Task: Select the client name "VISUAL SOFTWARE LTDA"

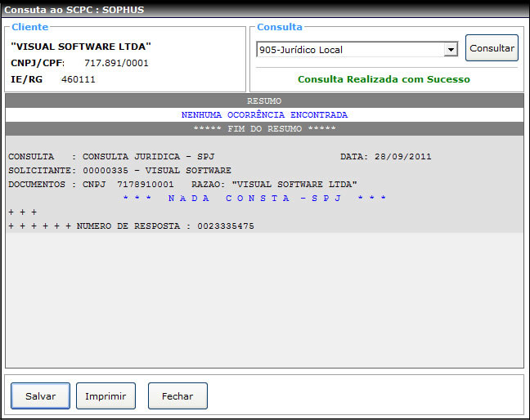Action: pyautogui.click(x=81, y=47)
